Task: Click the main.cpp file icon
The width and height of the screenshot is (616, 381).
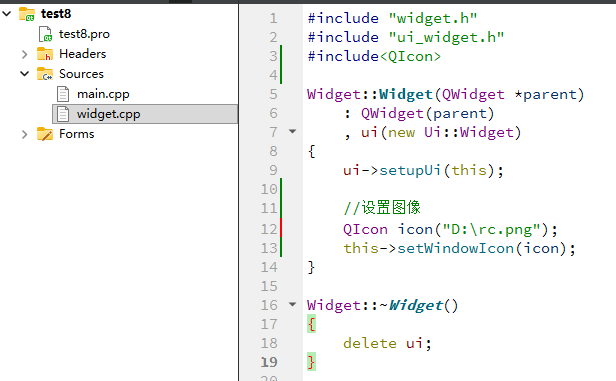Action: click(63, 94)
